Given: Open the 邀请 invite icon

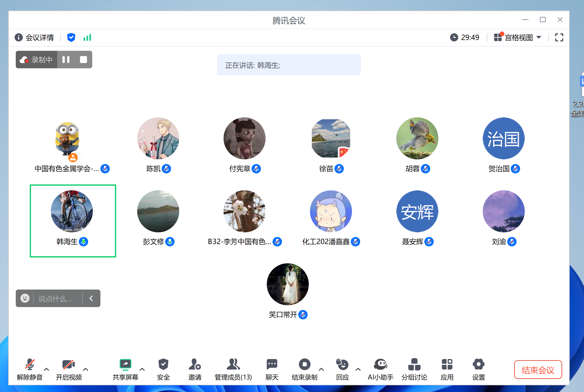Looking at the screenshot, I should (x=195, y=365).
